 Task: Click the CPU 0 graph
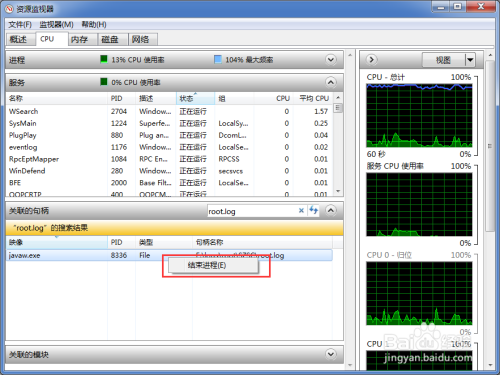pyautogui.click(x=419, y=293)
